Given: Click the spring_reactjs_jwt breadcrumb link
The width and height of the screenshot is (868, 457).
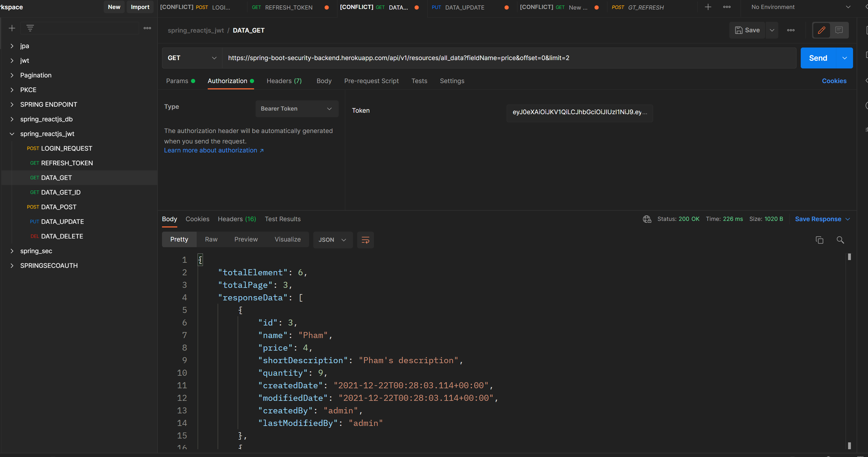Looking at the screenshot, I should (x=196, y=30).
